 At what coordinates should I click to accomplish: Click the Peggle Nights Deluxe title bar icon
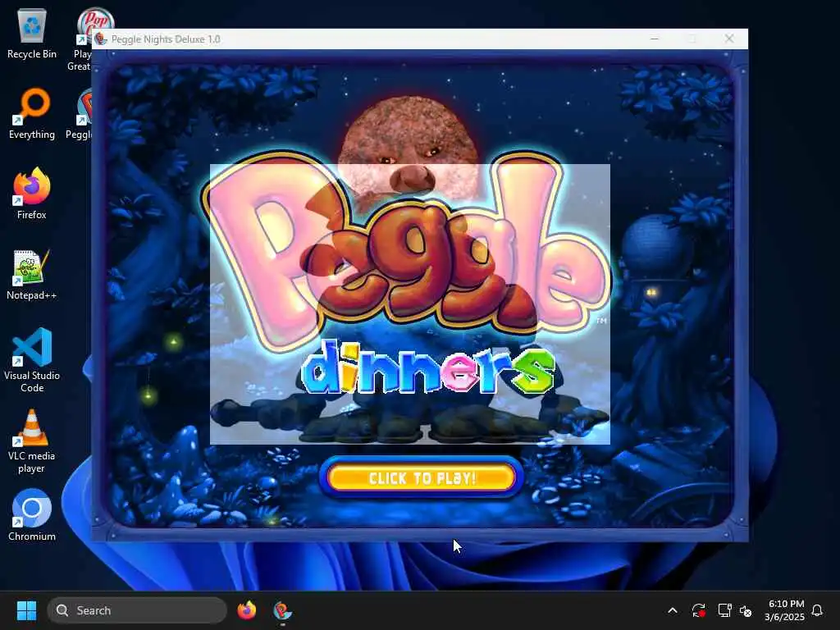(x=101, y=39)
